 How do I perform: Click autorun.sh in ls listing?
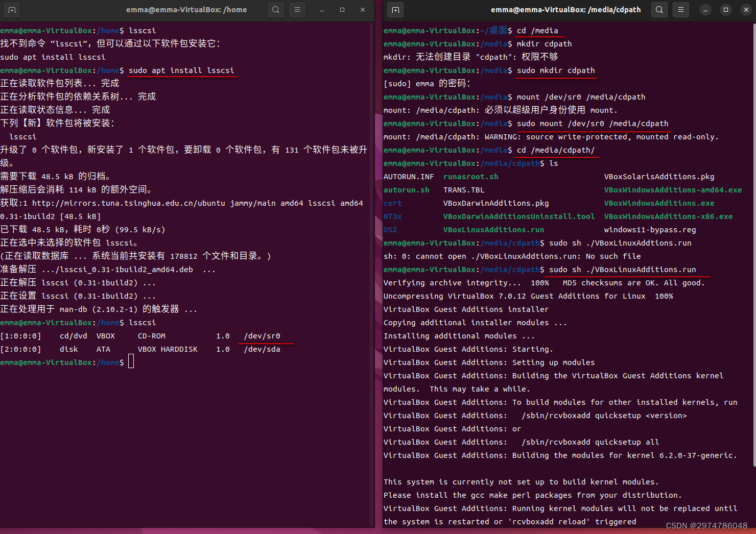coord(407,190)
